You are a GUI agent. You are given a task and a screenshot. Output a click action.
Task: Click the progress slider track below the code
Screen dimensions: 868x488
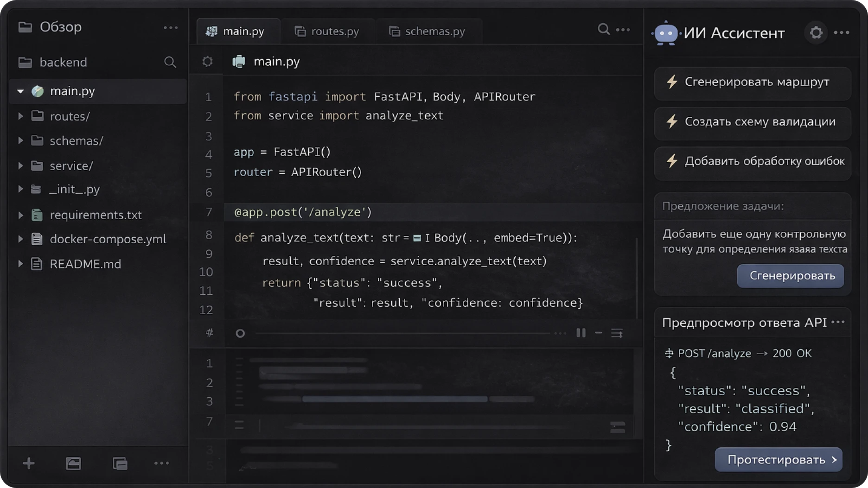coord(399,333)
